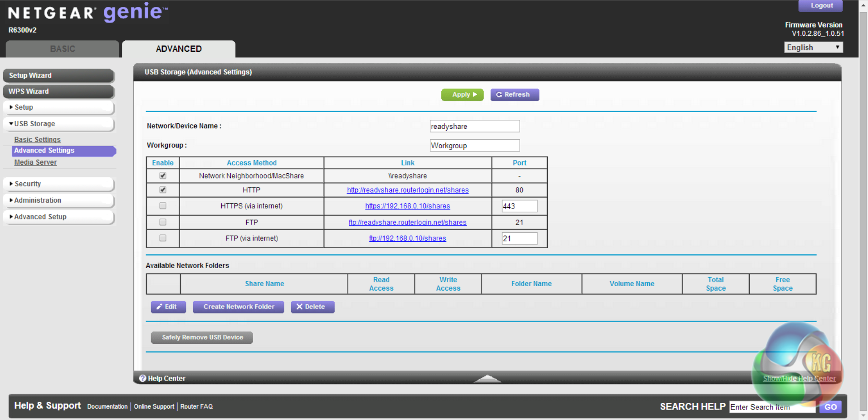Click the Network/Device Name input field
Image resolution: width=868 pixels, height=420 pixels.
pos(474,126)
